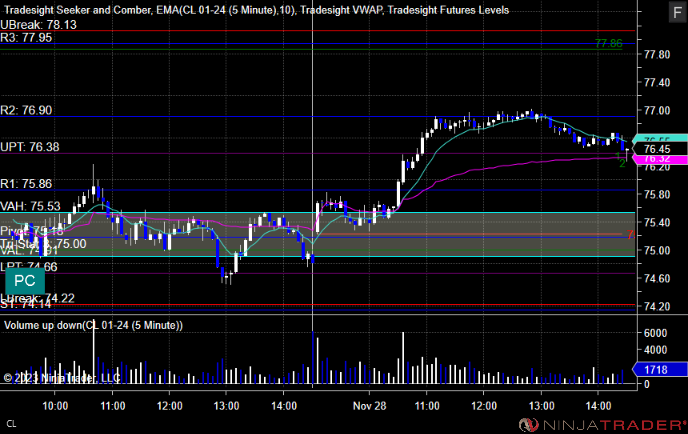Screen dimensions: 688x434
Task: Click the 'R2: 76.90' level label
Action: point(26,110)
